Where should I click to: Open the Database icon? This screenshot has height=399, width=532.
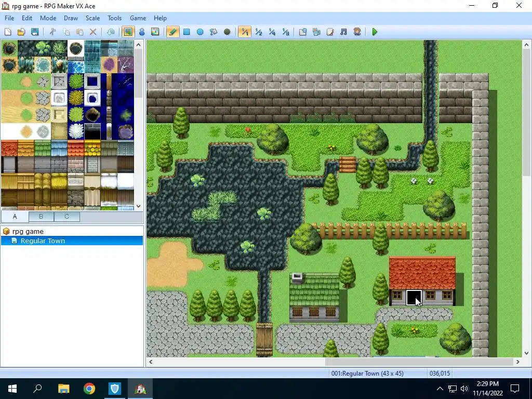pyautogui.click(x=303, y=32)
